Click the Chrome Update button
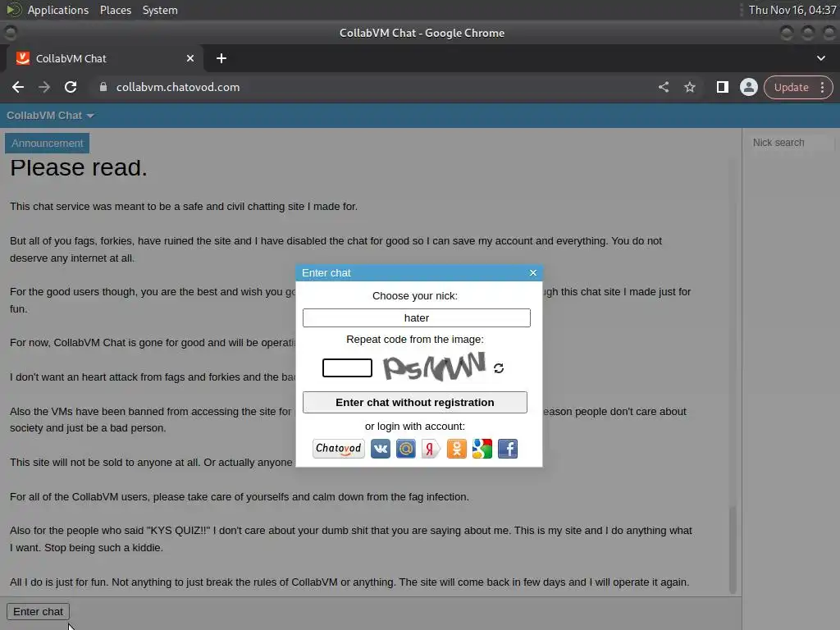 coord(791,87)
